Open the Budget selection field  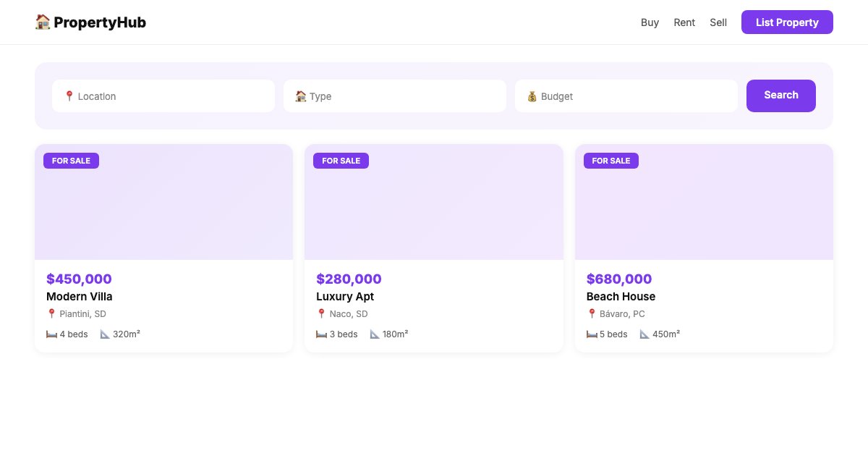(626, 96)
